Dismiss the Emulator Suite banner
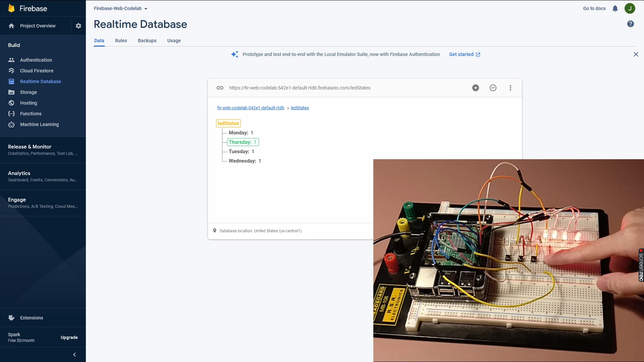The width and height of the screenshot is (644, 362). (x=636, y=54)
